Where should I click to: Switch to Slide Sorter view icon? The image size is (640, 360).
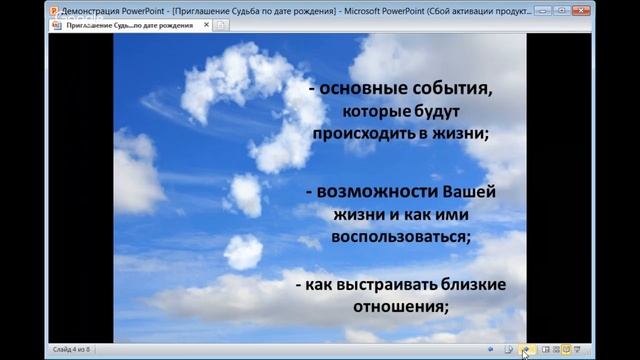coord(556,349)
